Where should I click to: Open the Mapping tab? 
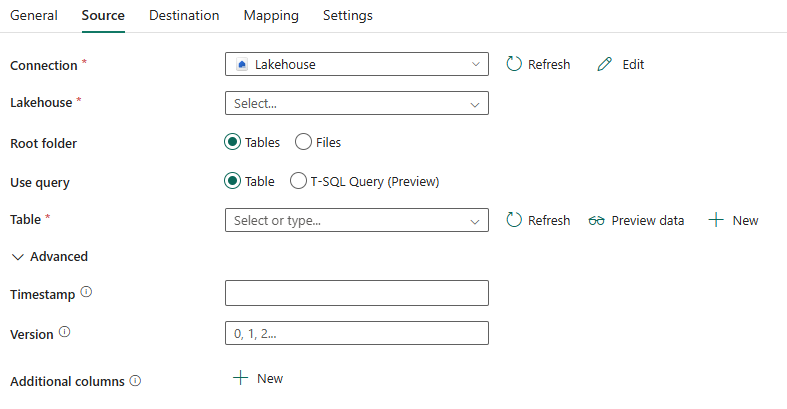pyautogui.click(x=271, y=16)
